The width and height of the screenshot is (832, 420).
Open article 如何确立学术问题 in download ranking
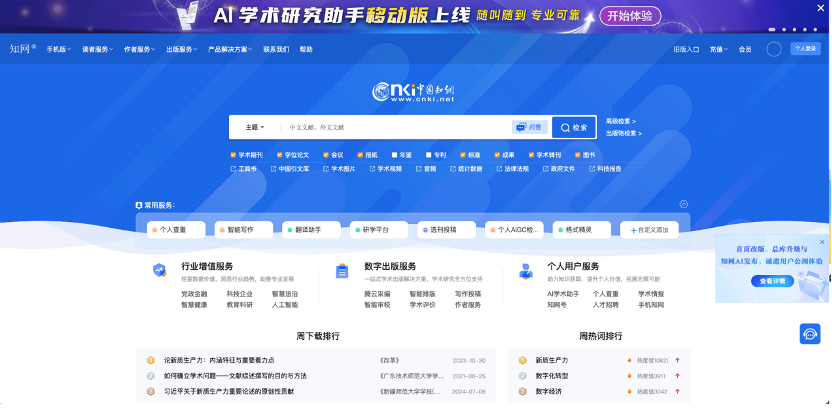pyautogui.click(x=236, y=376)
